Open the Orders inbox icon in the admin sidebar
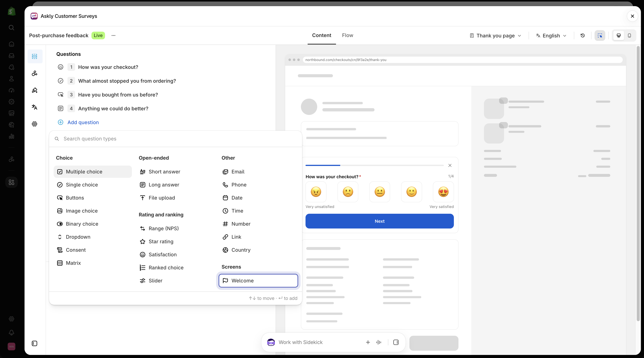The width and height of the screenshot is (644, 358). (x=11, y=55)
